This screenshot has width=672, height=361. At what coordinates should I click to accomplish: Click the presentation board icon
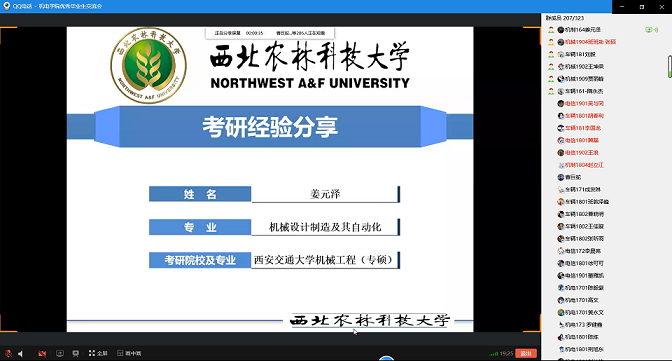(x=76, y=353)
